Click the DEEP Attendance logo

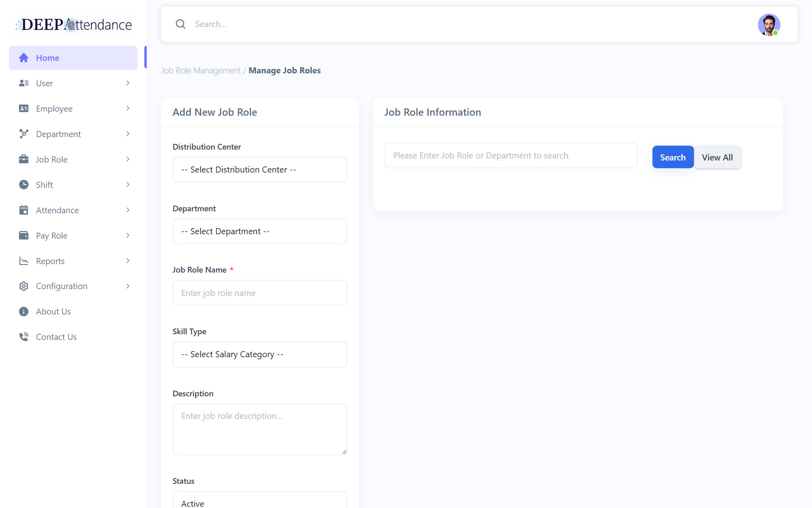pos(73,25)
